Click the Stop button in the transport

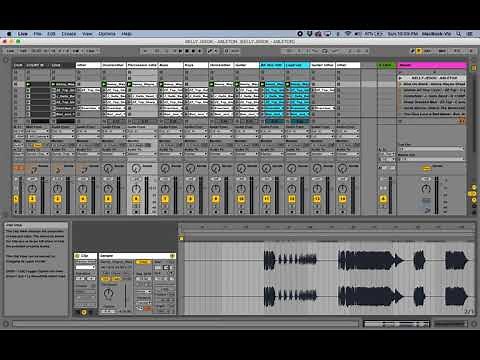coord(187,51)
